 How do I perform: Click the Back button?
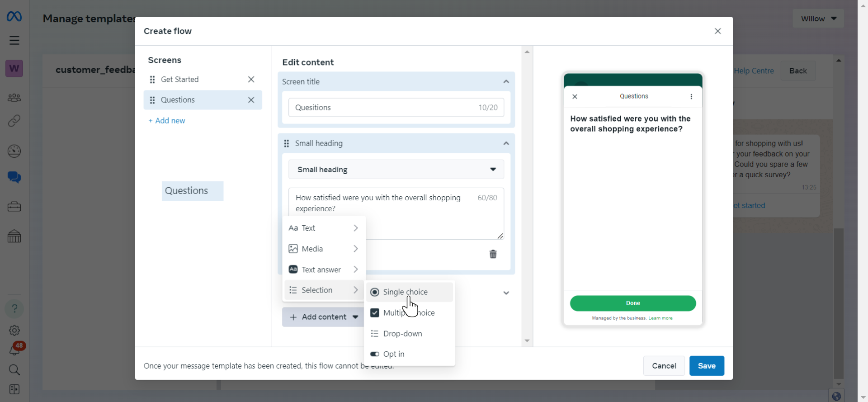798,71
